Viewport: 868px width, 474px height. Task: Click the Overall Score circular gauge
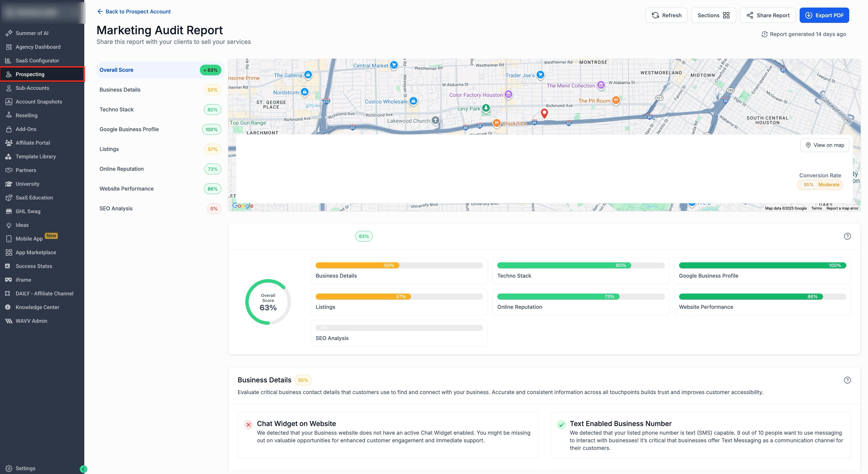(268, 302)
